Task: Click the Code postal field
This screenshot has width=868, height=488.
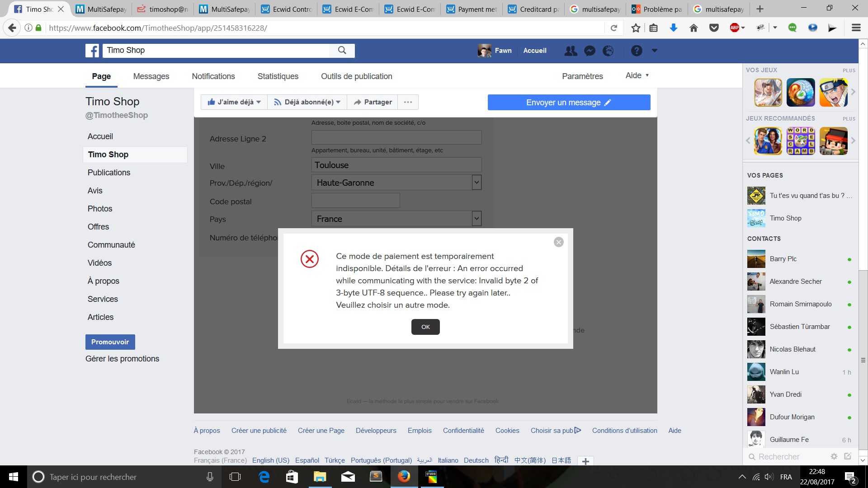Action: click(356, 201)
